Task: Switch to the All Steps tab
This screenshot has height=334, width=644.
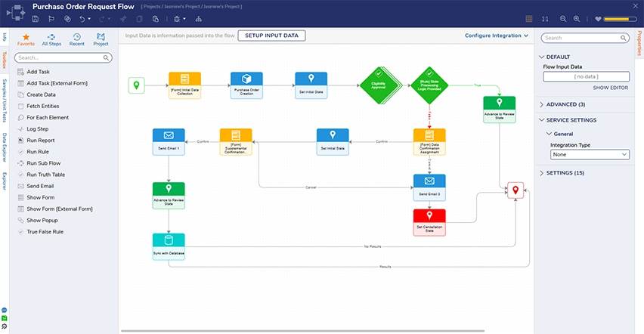Action: (51, 39)
